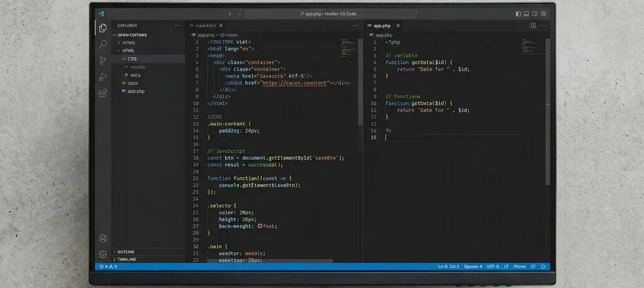The image size is (644, 288).
Task: Click line and column indicator in status bar
Action: 448,267
